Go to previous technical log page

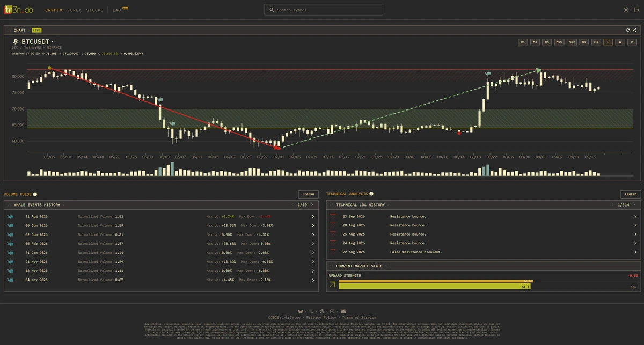point(612,205)
